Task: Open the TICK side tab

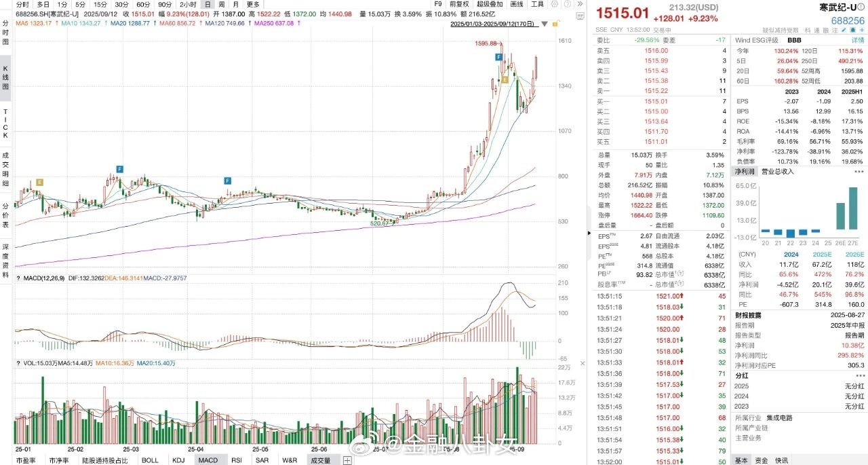Action: [x=5, y=125]
